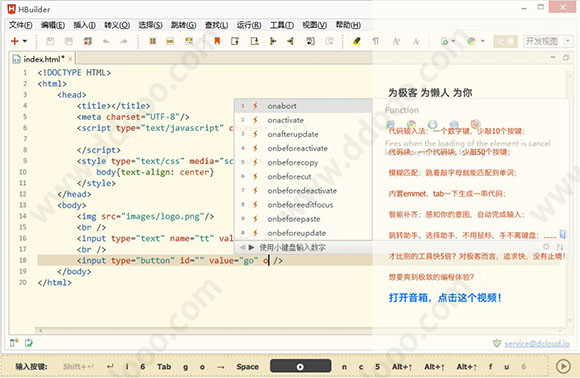Open the 查找(L) menu

216,25
